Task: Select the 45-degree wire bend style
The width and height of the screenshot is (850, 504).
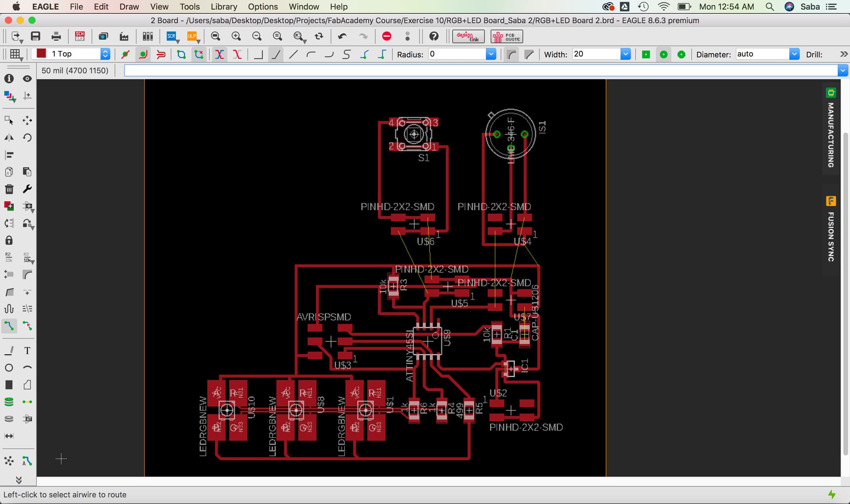Action: (276, 54)
